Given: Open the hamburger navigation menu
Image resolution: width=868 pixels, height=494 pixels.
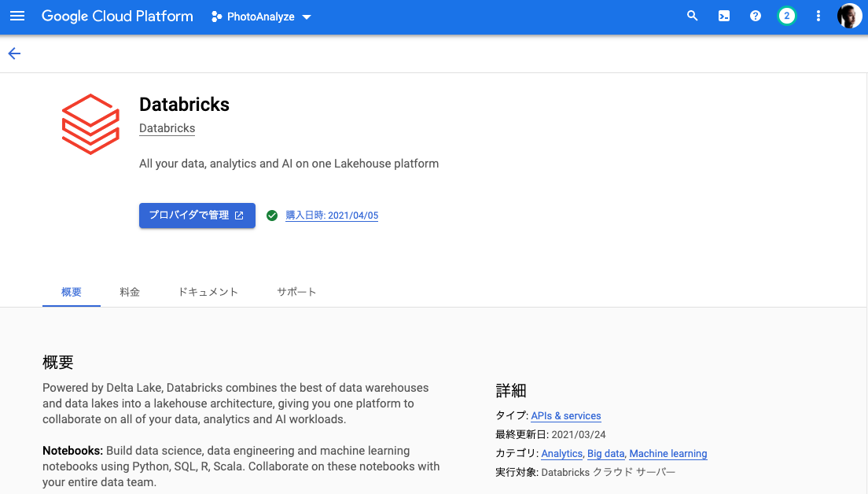Looking at the screenshot, I should [17, 16].
